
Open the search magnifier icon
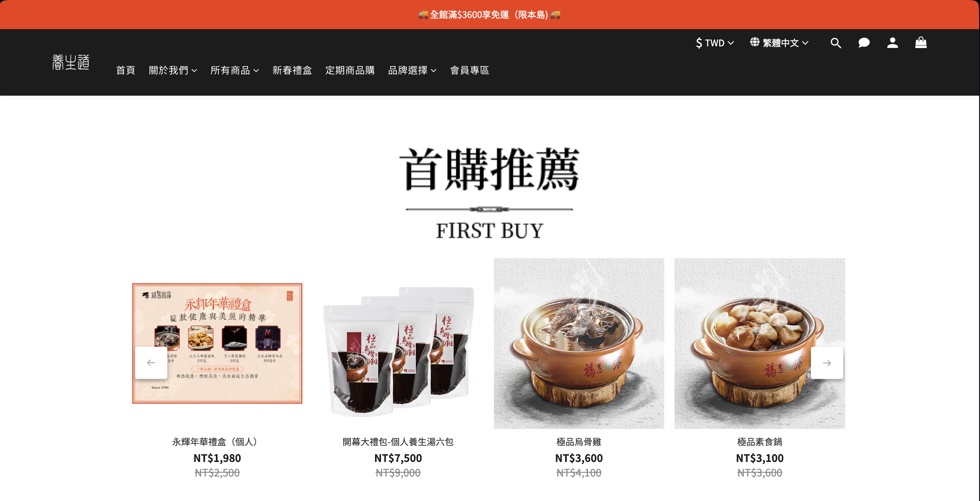tap(835, 43)
